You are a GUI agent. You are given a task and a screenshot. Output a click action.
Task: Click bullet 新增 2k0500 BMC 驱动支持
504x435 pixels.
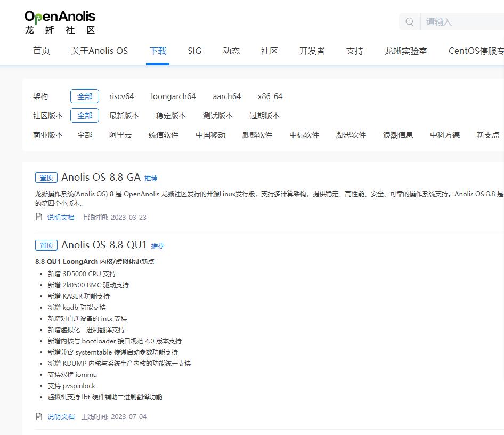(x=88, y=285)
